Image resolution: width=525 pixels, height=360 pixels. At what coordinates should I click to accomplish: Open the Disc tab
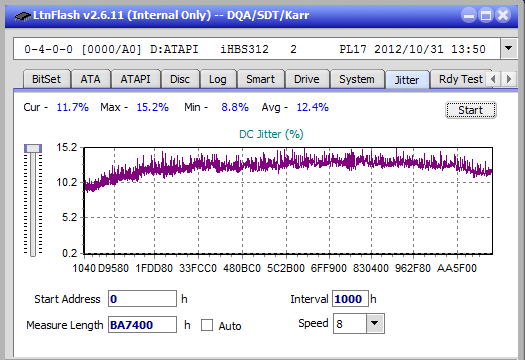(180, 79)
